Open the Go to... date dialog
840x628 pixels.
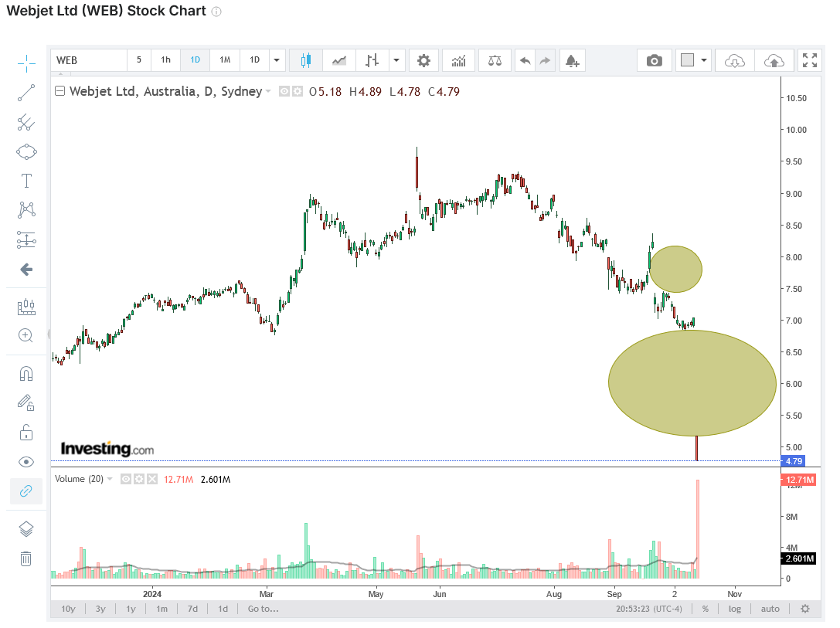coord(263,609)
